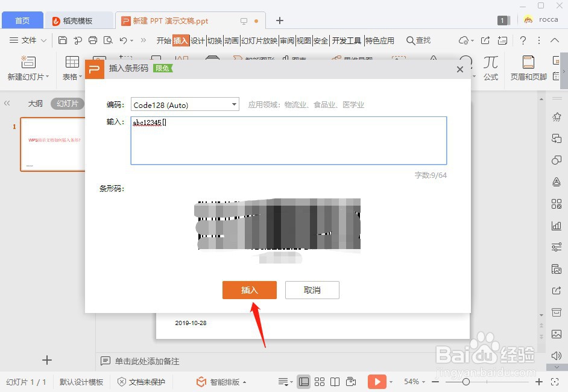568x392 pixels.
Task: Open the 开始 ribbon tab
Action: tap(163, 40)
